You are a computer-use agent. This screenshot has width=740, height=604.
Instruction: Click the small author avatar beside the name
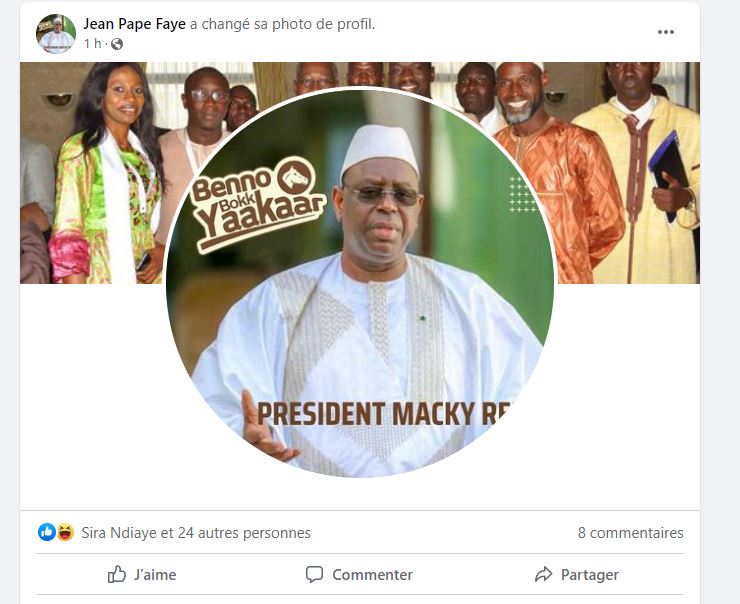coord(56,34)
